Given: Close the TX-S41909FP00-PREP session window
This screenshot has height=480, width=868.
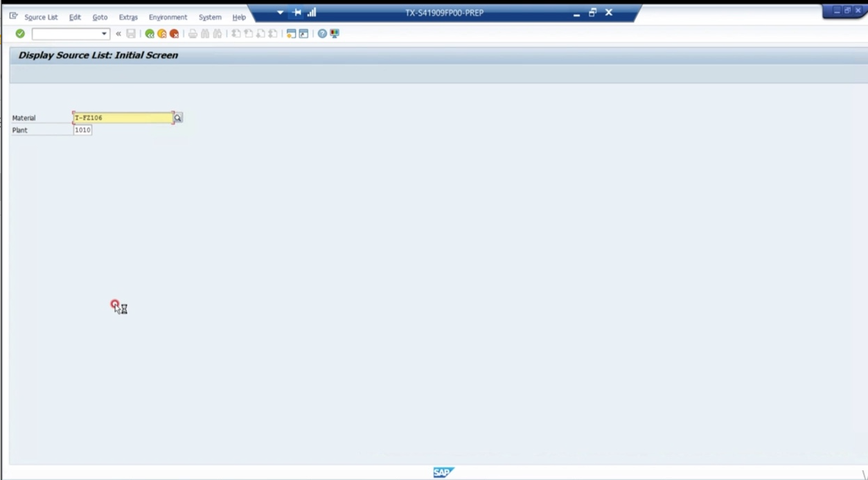Looking at the screenshot, I should click(x=609, y=12).
